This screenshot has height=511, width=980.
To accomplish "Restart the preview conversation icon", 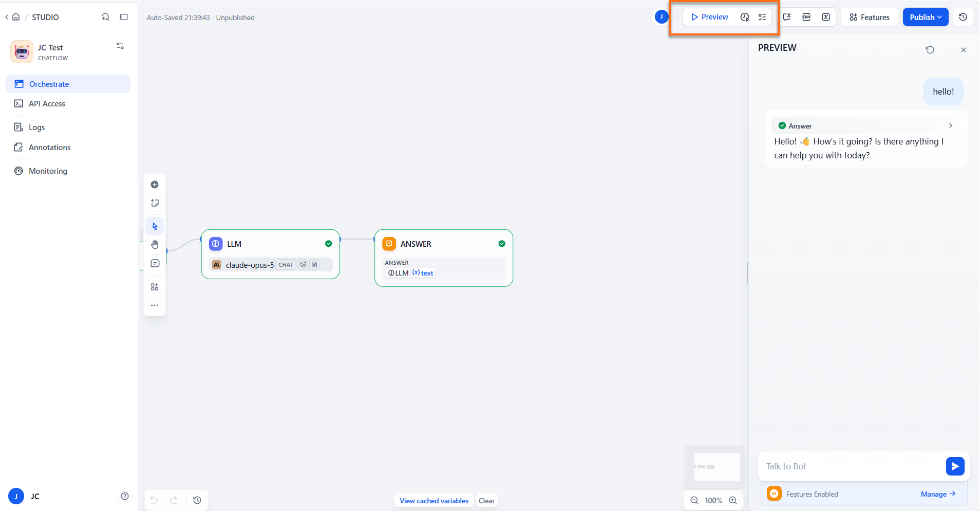I will 930,50.
